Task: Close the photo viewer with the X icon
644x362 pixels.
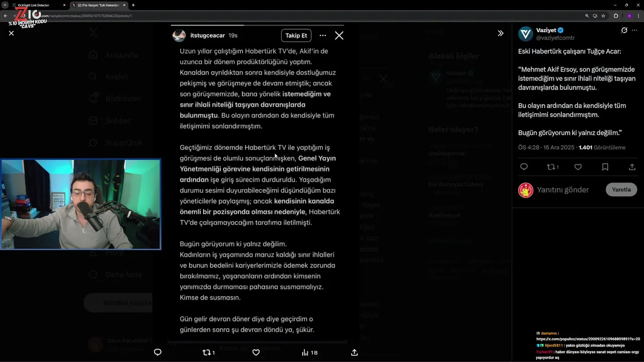Action: pyautogui.click(x=11, y=33)
